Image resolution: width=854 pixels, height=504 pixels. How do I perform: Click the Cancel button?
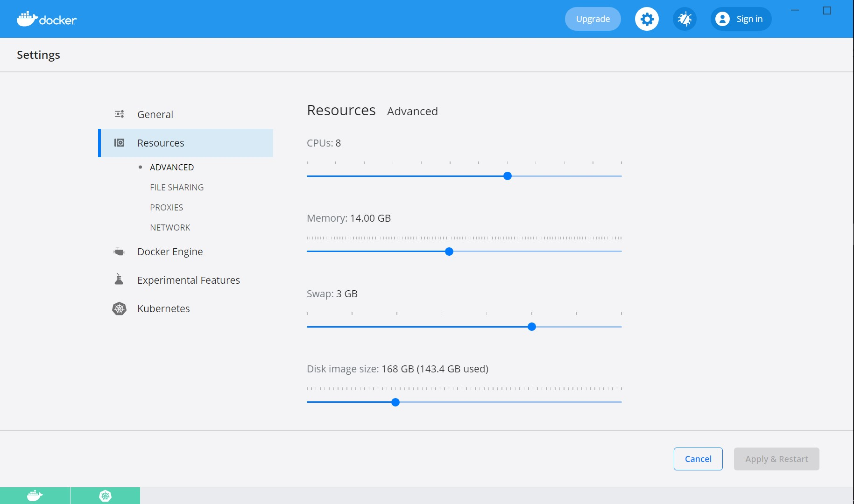tap(698, 459)
